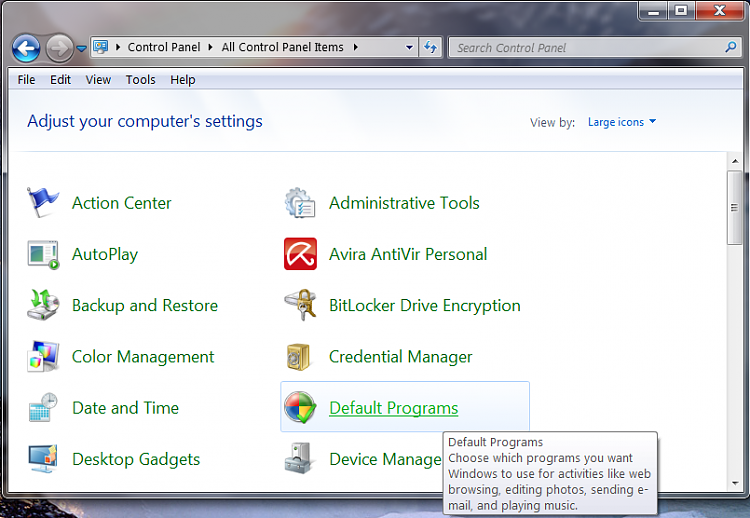This screenshot has width=750, height=518.
Task: Click the Device Manager toolbox icon
Action: coord(299,458)
